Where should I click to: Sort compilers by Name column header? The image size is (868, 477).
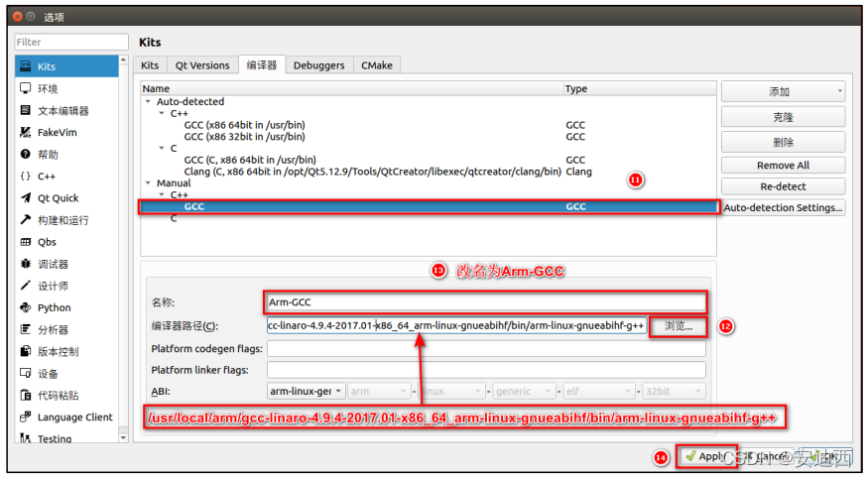point(351,88)
